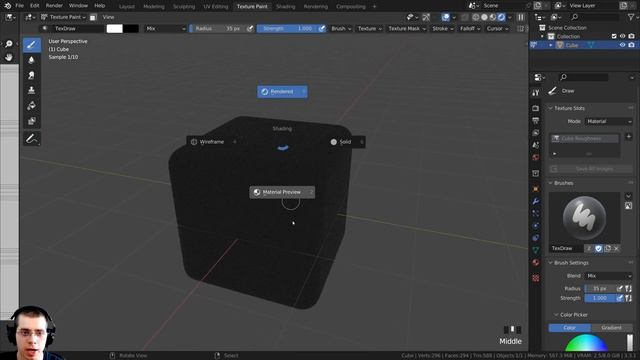Open the Cursor popover
The height and width of the screenshot is (360, 640).
(x=497, y=29)
